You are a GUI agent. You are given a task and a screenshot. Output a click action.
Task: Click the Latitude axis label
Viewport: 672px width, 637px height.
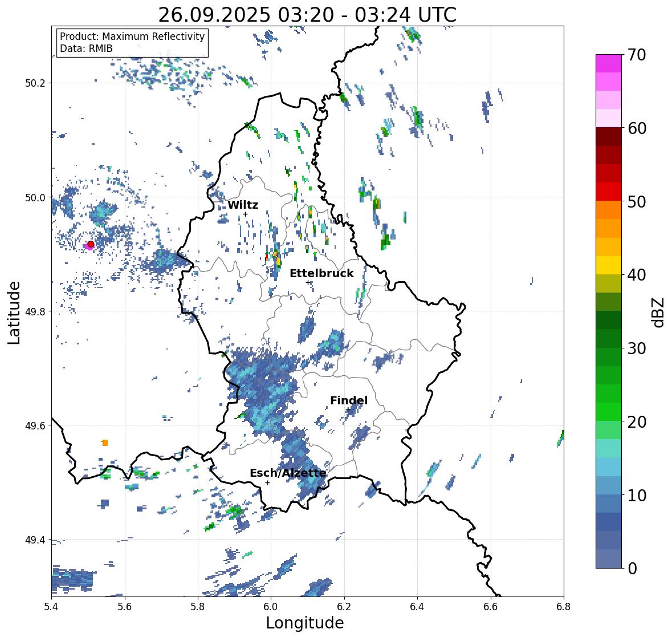click(x=14, y=313)
